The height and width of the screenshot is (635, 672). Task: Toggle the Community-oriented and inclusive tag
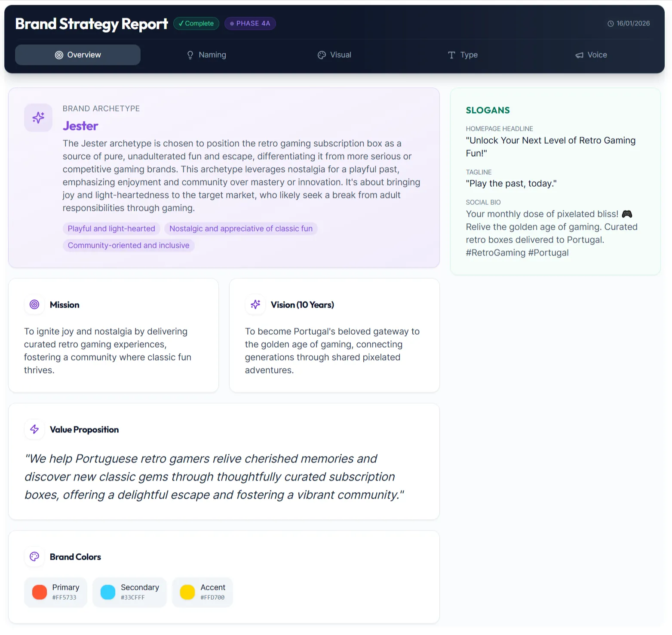(129, 245)
